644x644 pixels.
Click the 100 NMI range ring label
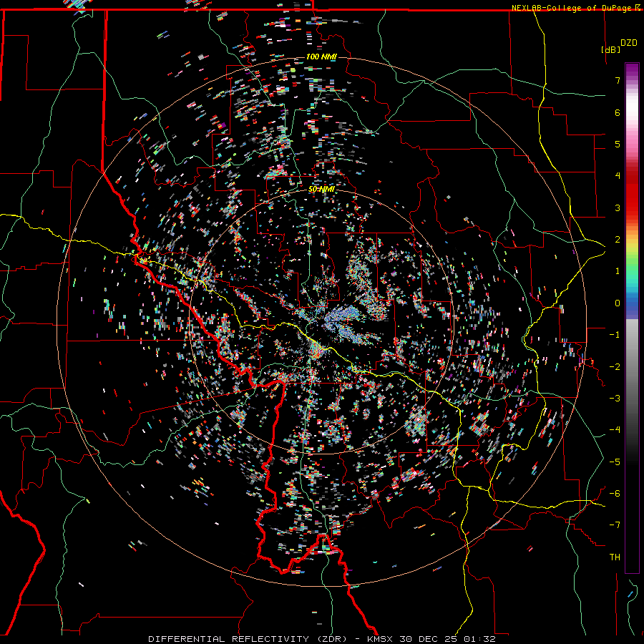[x=321, y=57]
